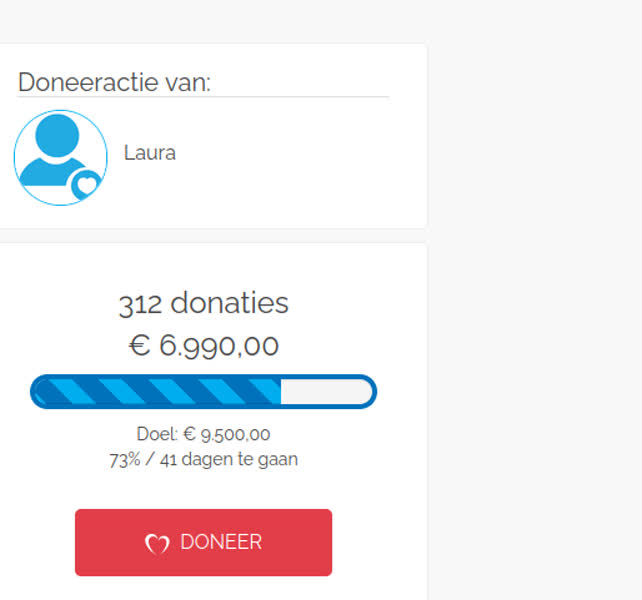
Task: Click the raised amount 6.990,00
Action: pos(219,345)
